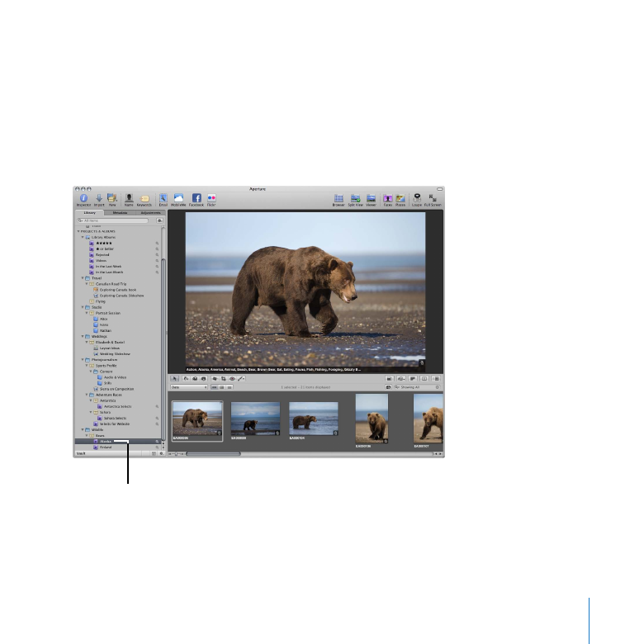Switch to Browser view icon
The width and height of the screenshot is (644, 644).
point(339,198)
